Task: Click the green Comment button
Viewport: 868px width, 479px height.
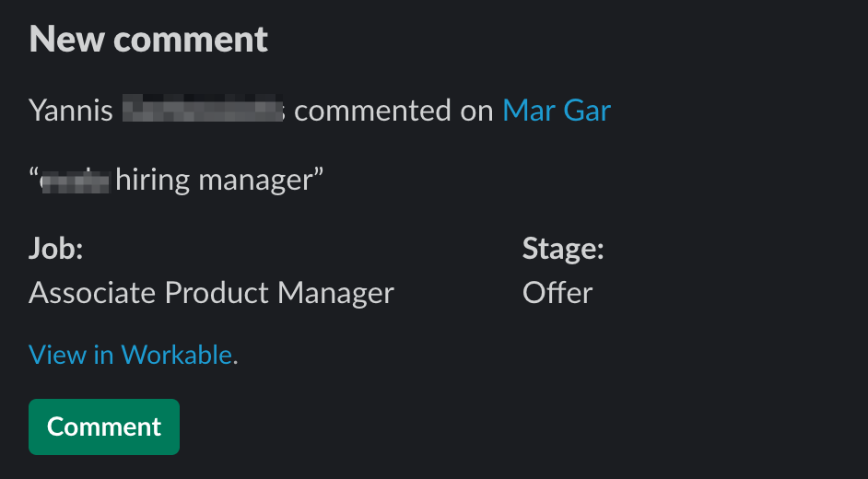Action: (x=104, y=426)
